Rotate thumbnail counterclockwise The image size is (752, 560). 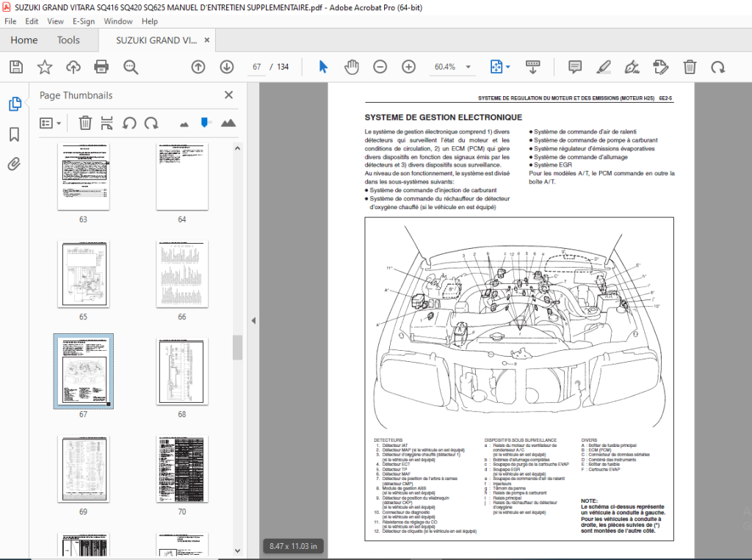[x=129, y=123]
